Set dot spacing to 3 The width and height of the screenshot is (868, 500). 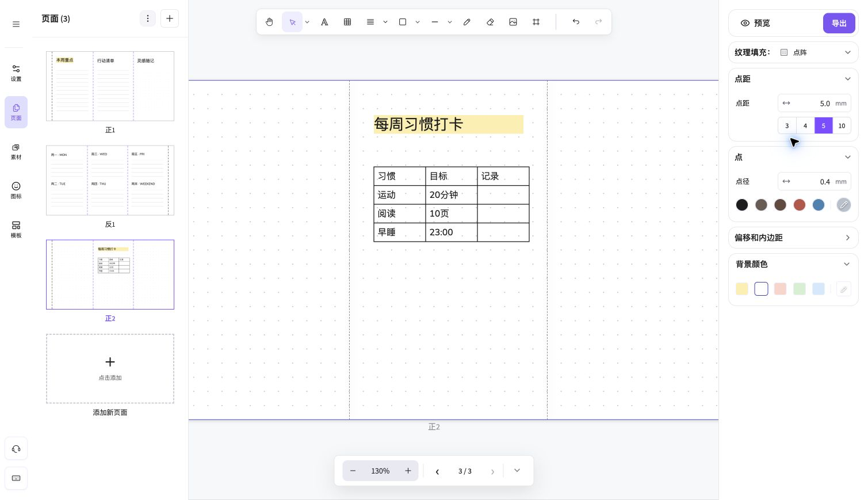[787, 125]
